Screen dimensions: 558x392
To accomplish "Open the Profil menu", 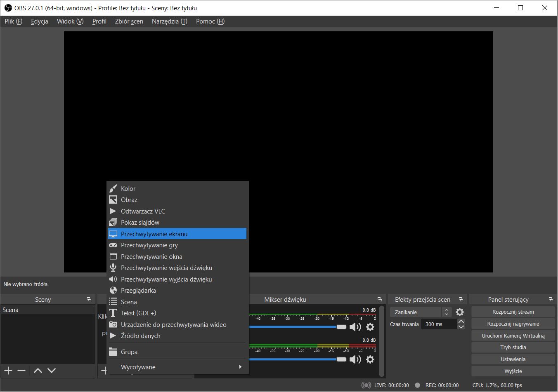I will point(99,21).
